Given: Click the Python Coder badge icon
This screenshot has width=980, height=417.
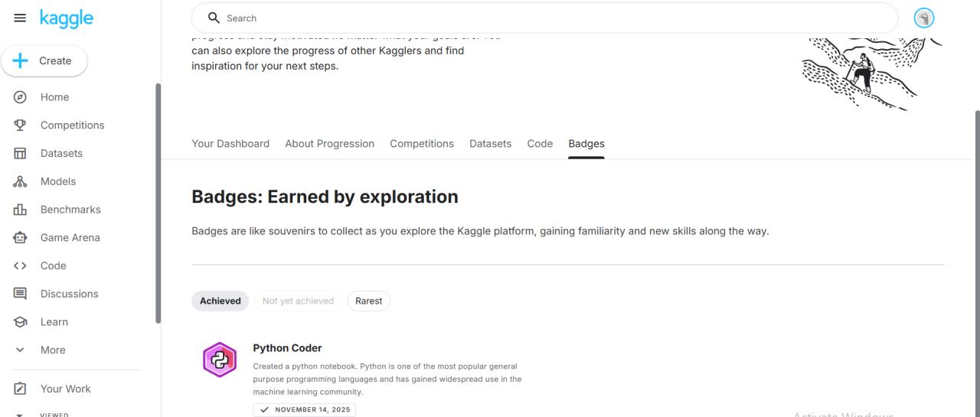Looking at the screenshot, I should 220,360.
